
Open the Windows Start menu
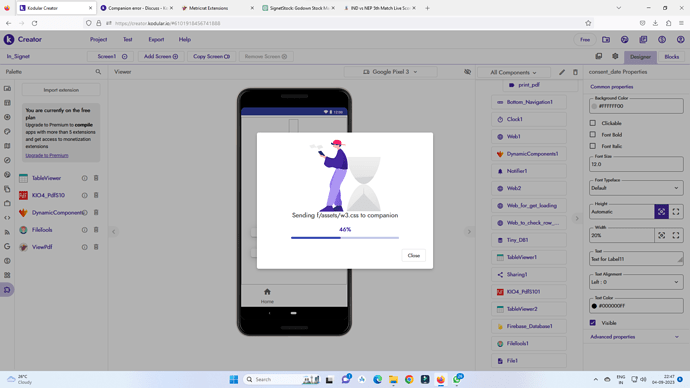click(x=234, y=379)
